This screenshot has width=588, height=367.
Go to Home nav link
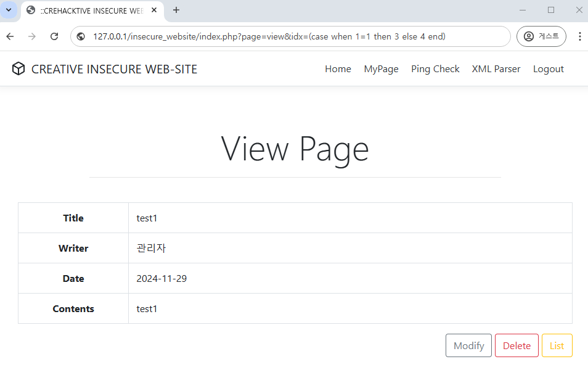click(x=338, y=69)
